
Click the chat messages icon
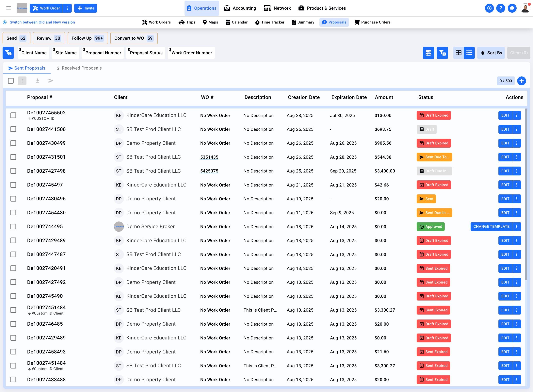point(512,8)
